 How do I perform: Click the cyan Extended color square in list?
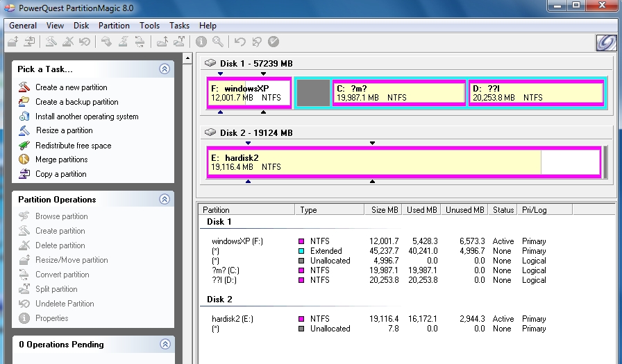click(x=301, y=251)
